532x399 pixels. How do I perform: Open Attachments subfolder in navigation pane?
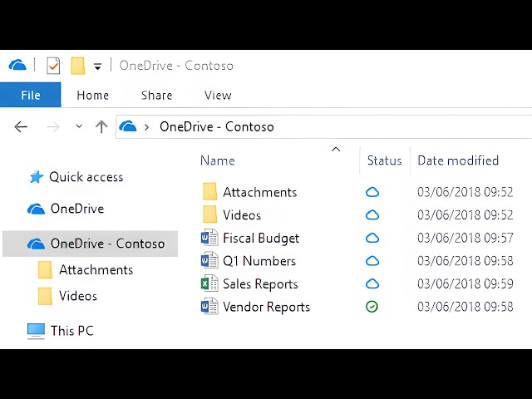pyautogui.click(x=96, y=270)
